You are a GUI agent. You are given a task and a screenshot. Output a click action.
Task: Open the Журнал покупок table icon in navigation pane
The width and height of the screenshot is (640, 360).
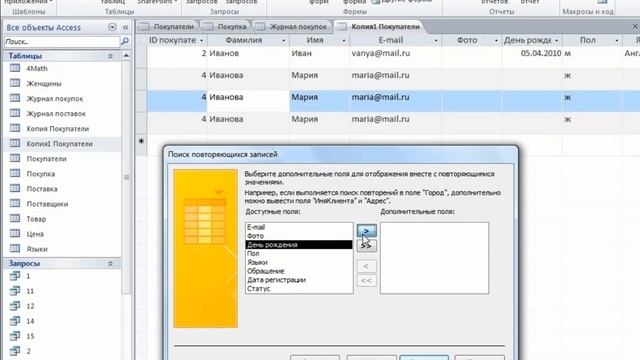coord(15,98)
